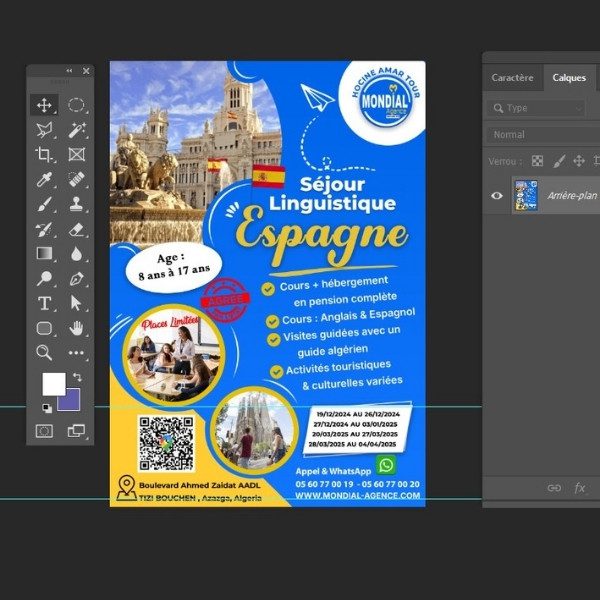
Task: Switch to the Caractère tab
Action: (x=512, y=77)
